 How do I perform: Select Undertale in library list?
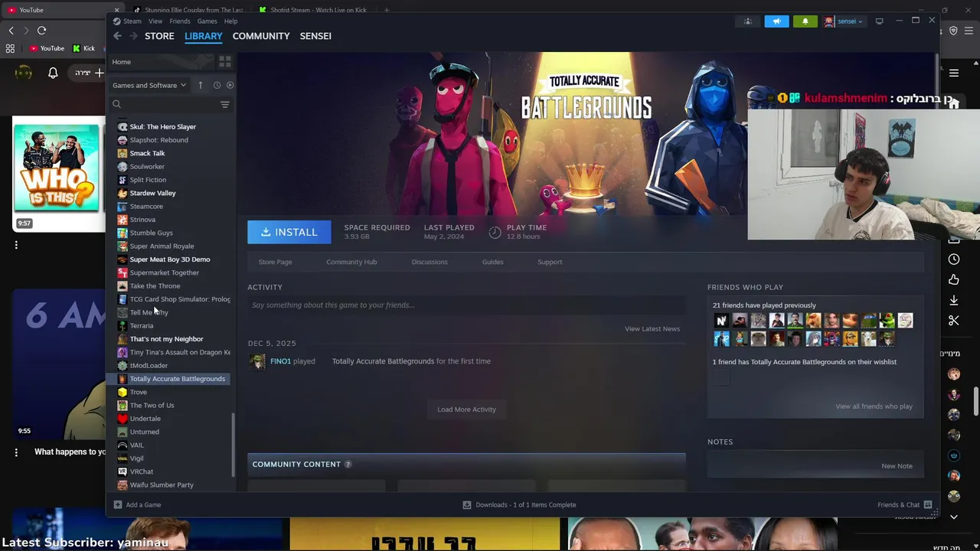(x=145, y=419)
